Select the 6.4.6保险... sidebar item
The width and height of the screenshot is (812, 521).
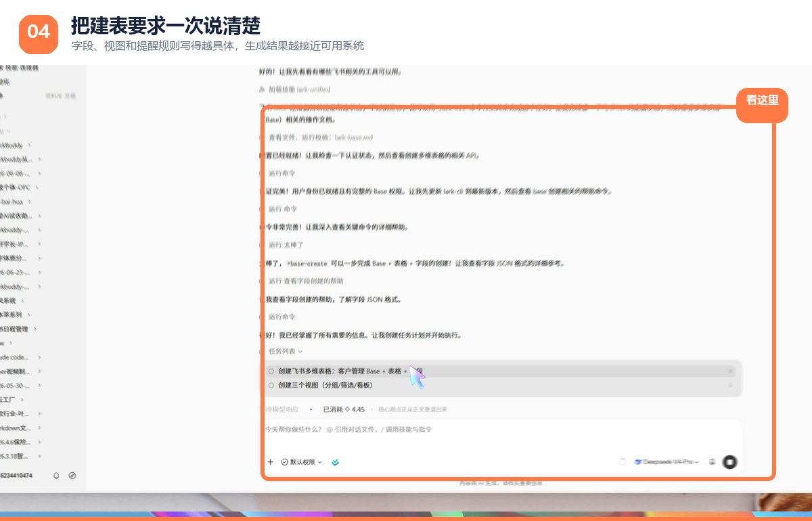point(16,443)
